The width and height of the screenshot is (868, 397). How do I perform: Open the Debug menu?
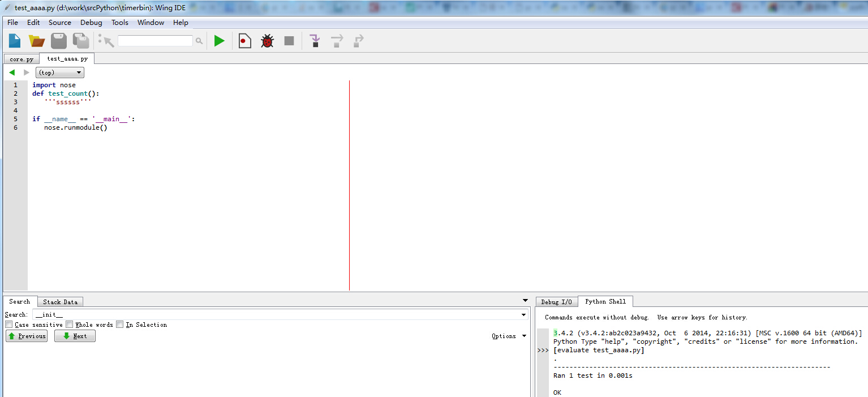(91, 23)
